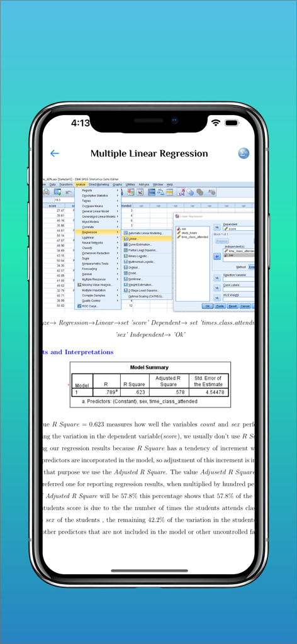Click OK in the Linear Regression dialog
Viewport: 297px width, 644px height.
click(x=208, y=306)
